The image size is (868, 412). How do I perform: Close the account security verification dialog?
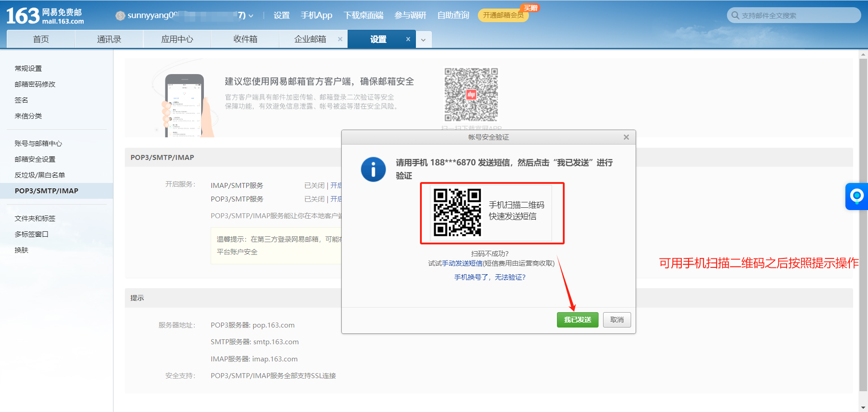[626, 137]
